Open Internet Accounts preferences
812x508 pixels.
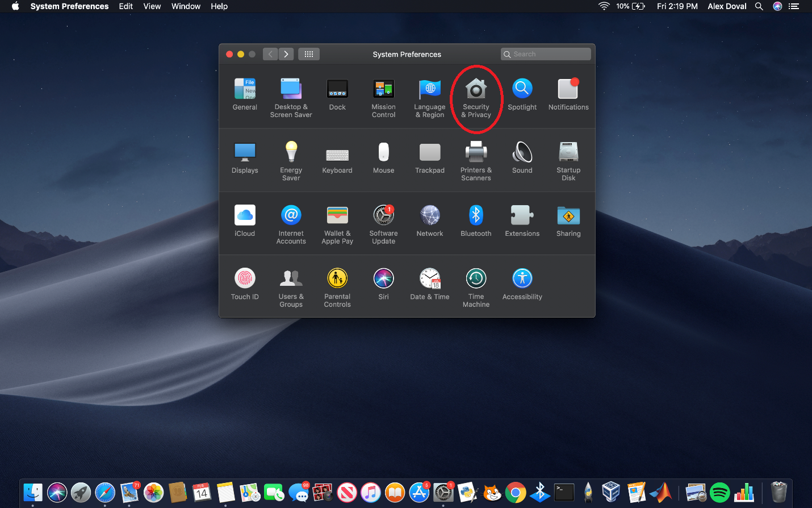pyautogui.click(x=291, y=224)
